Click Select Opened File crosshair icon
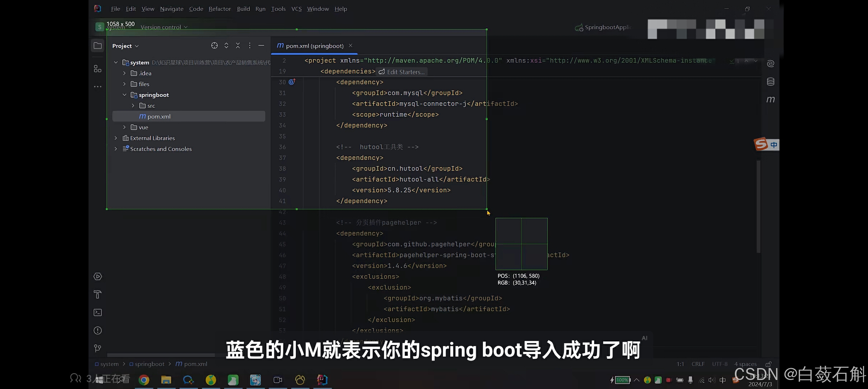Image resolution: width=868 pixels, height=389 pixels. tap(214, 45)
